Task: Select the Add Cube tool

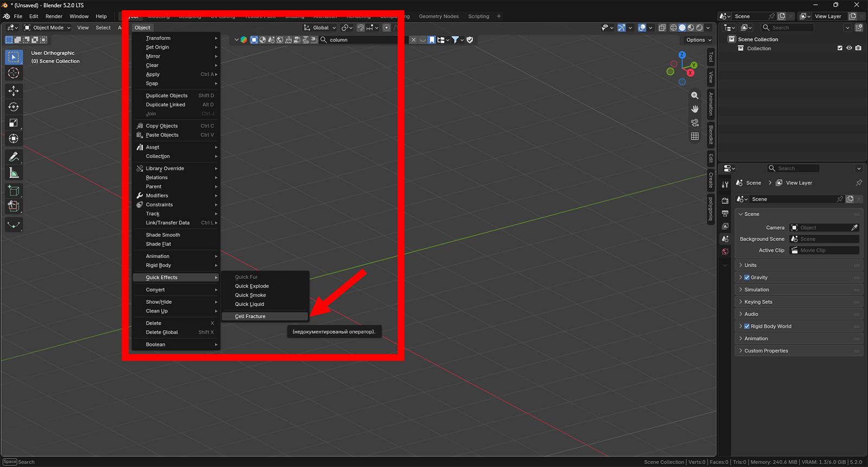Action: 14,191
